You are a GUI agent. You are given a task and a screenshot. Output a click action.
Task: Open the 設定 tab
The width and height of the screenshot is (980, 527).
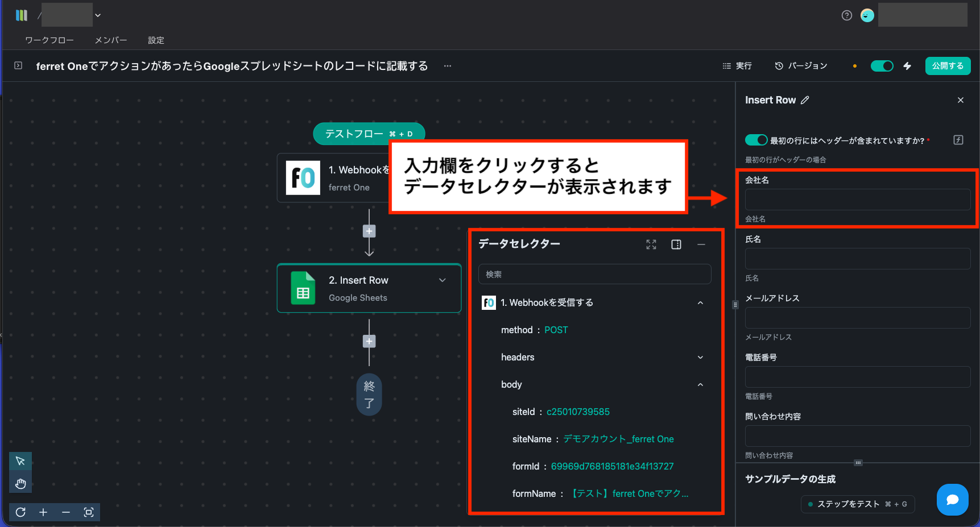pos(156,40)
